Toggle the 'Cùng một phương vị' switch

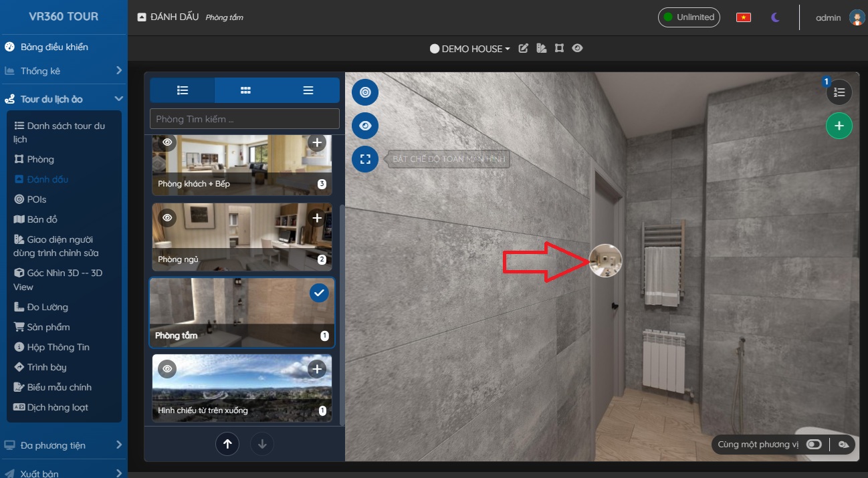813,445
